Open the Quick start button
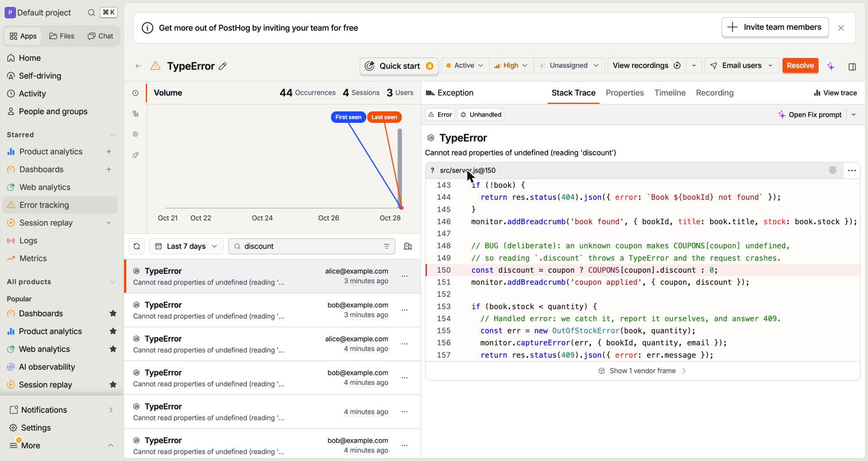 coord(399,66)
